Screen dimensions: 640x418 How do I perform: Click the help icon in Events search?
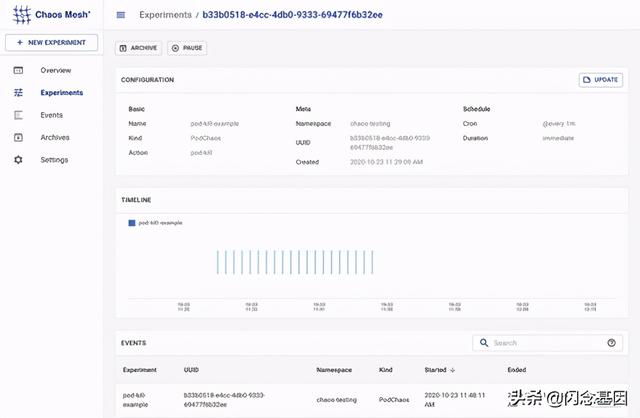tap(611, 343)
